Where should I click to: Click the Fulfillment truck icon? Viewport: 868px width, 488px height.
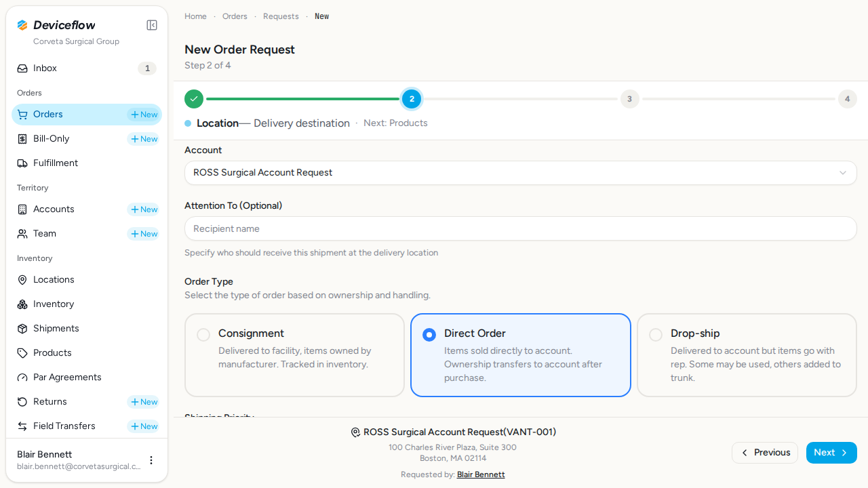tap(22, 163)
